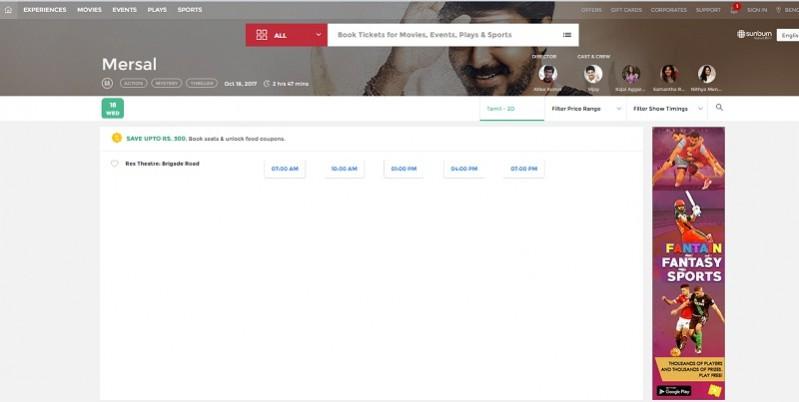Click Sign In
The width and height of the screenshot is (799, 402).
pos(757,10)
